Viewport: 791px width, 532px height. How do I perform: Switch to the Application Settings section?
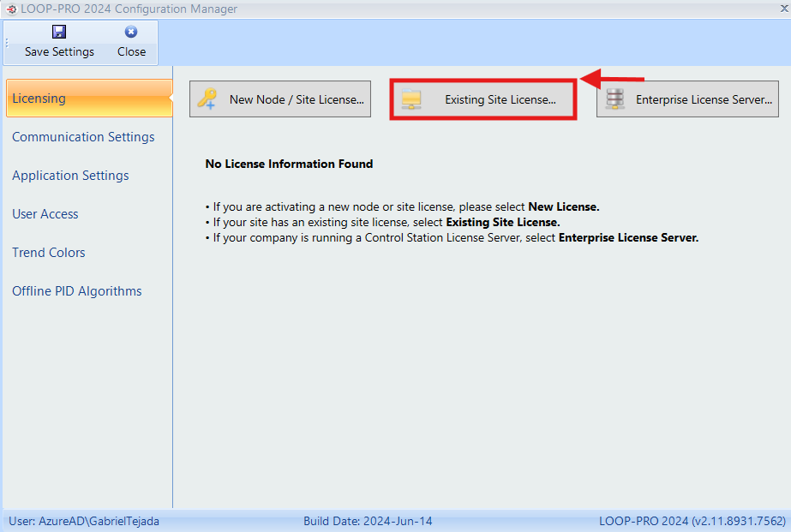pos(70,176)
